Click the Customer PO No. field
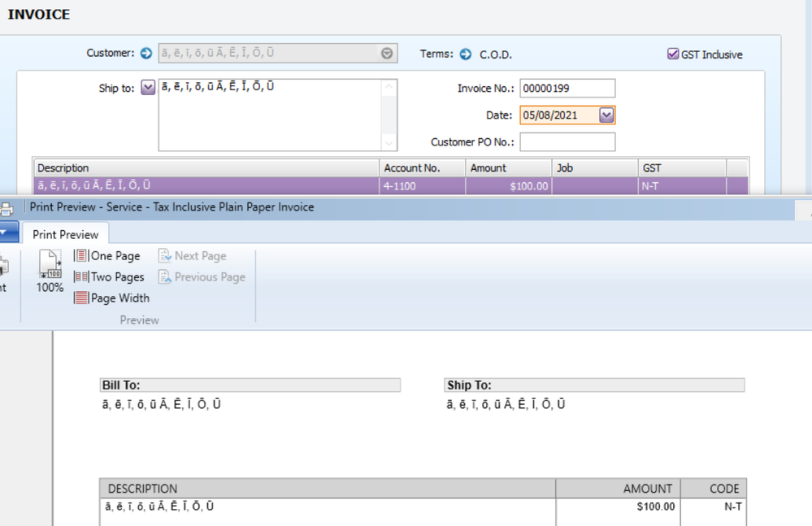The width and height of the screenshot is (812, 526). point(567,142)
